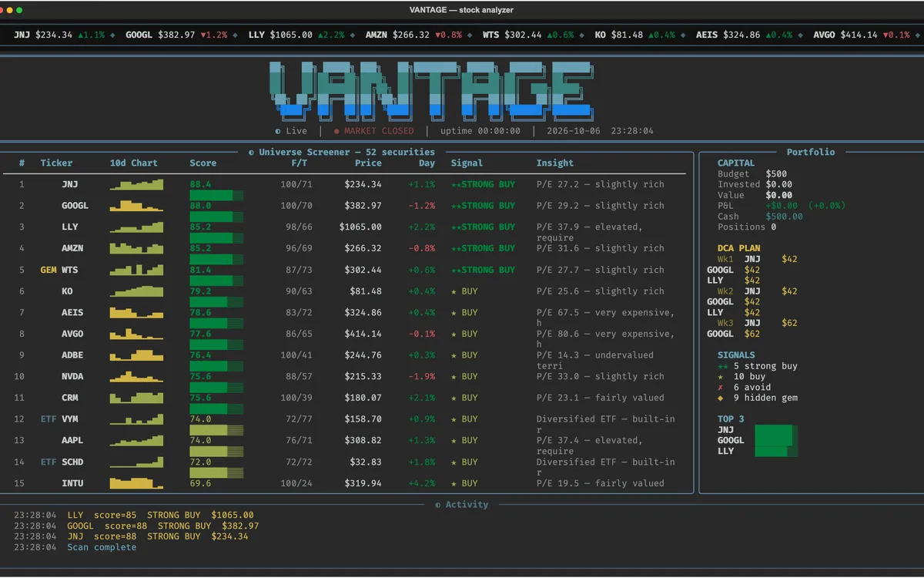
Task: Click the AAPL ticker in the screener
Action: [x=72, y=441]
